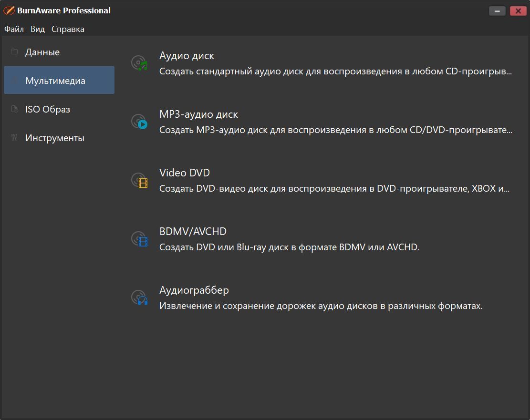This screenshot has height=420, width=530.
Task: Launch the Аудио диск project
Action: point(187,55)
